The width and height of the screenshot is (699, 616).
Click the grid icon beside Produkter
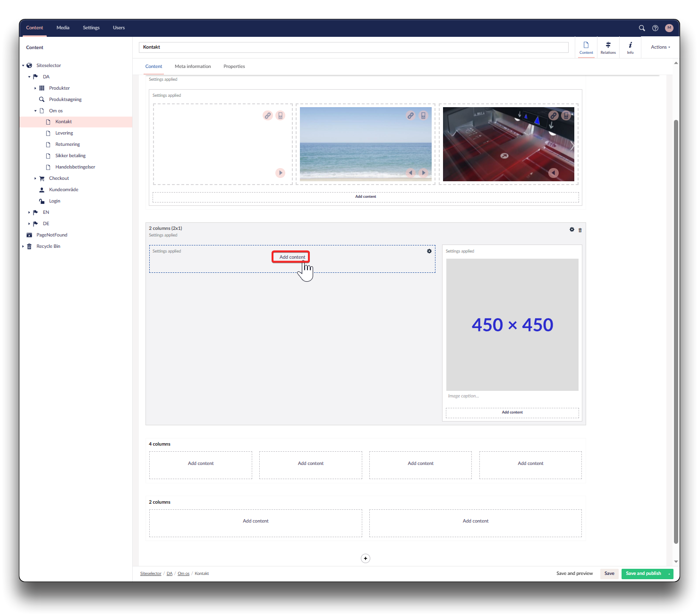42,88
